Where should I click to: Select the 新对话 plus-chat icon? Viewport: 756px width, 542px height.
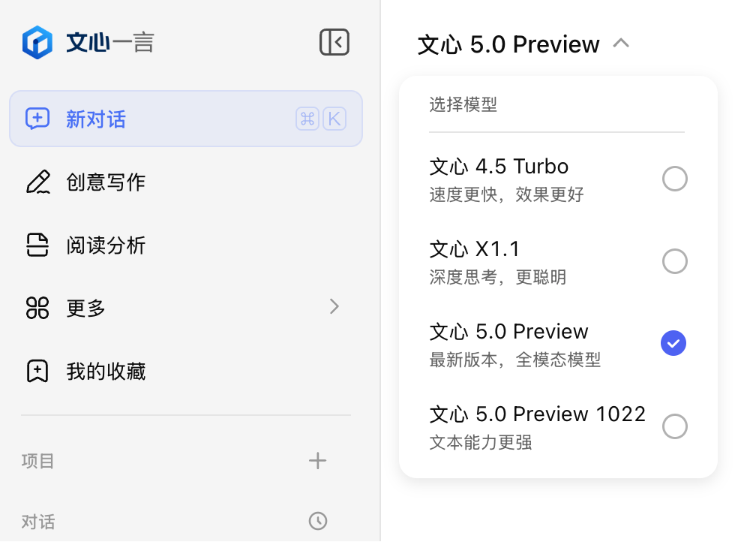click(x=38, y=119)
